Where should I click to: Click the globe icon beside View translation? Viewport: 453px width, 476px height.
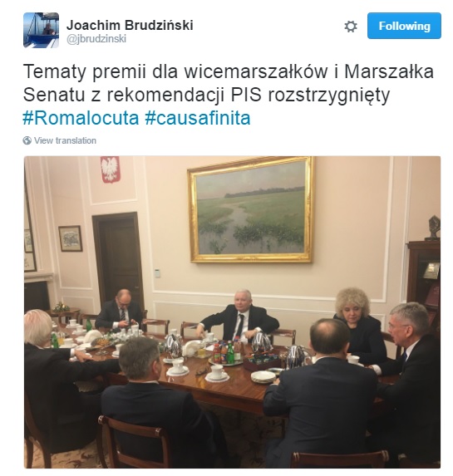coord(27,140)
